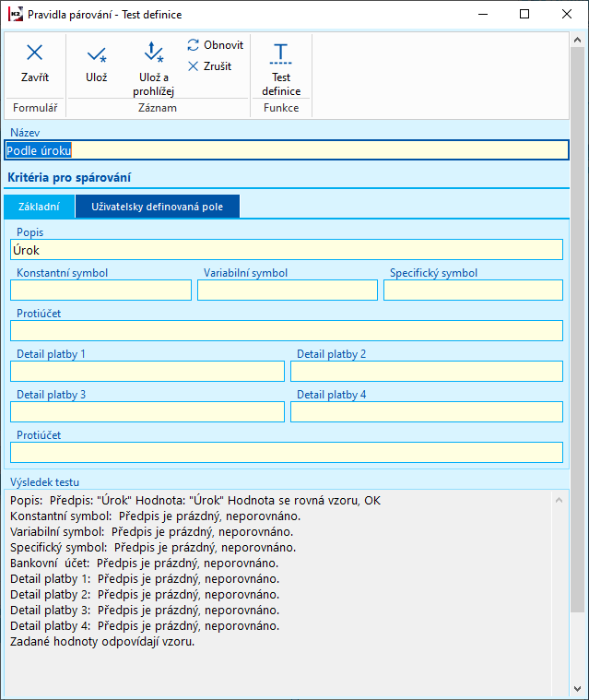This screenshot has width=589, height=700.
Task: Click the Ulož save icon
Action: [x=97, y=55]
